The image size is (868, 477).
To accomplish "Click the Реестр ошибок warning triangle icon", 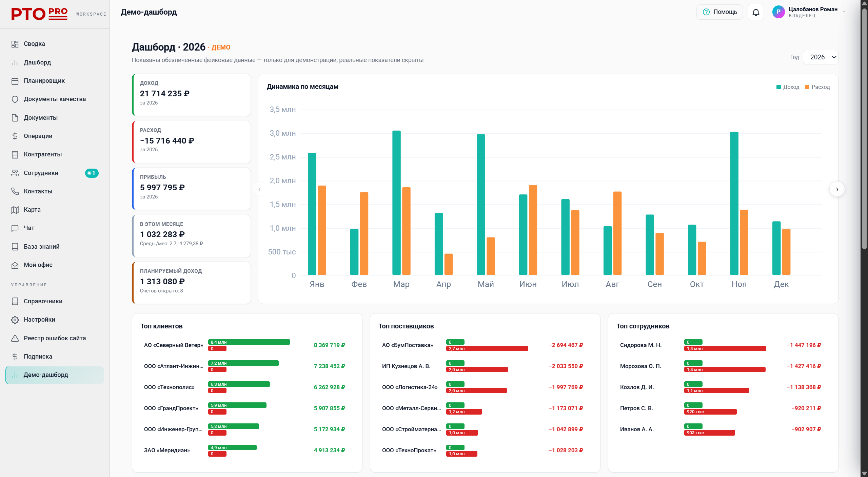I will [x=15, y=338].
